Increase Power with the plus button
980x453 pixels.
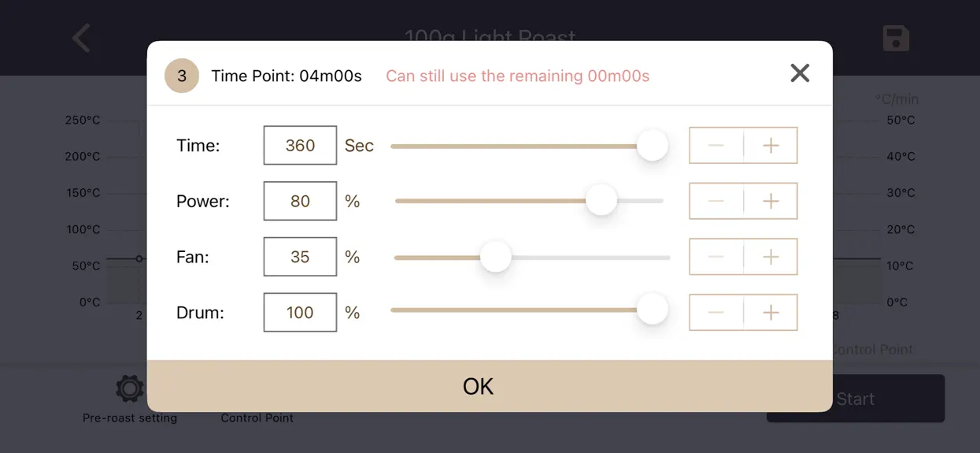click(771, 201)
